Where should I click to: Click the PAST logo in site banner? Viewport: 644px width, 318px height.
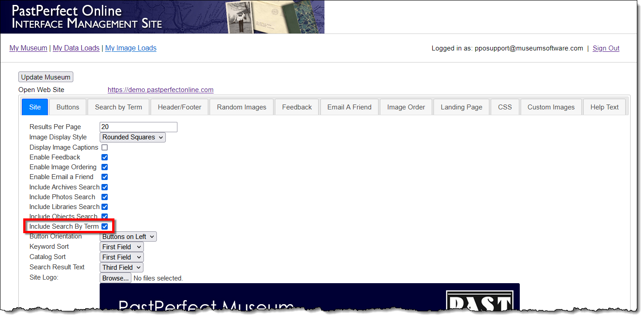pyautogui.click(x=480, y=300)
